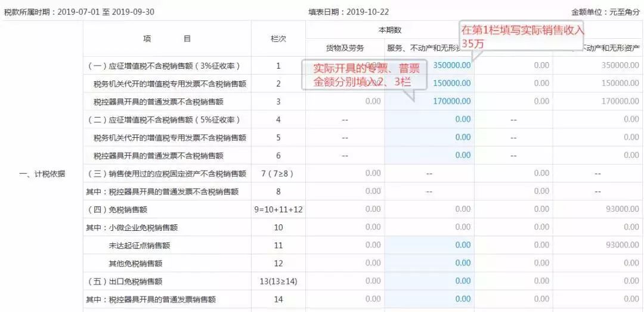Click the 栏次 number 4 cell
Viewport: 644px width, 312px height.
(x=278, y=120)
